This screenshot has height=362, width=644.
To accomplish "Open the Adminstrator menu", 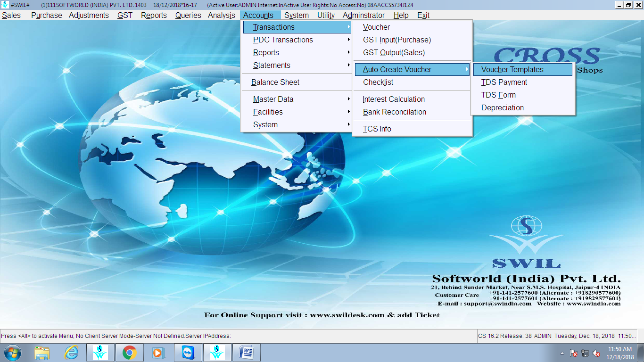I will coord(363,15).
